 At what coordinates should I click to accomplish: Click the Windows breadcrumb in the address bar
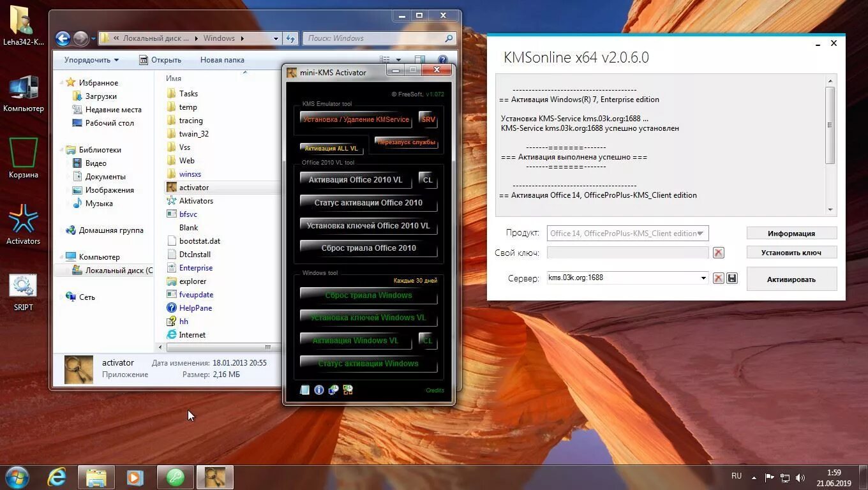(x=219, y=38)
